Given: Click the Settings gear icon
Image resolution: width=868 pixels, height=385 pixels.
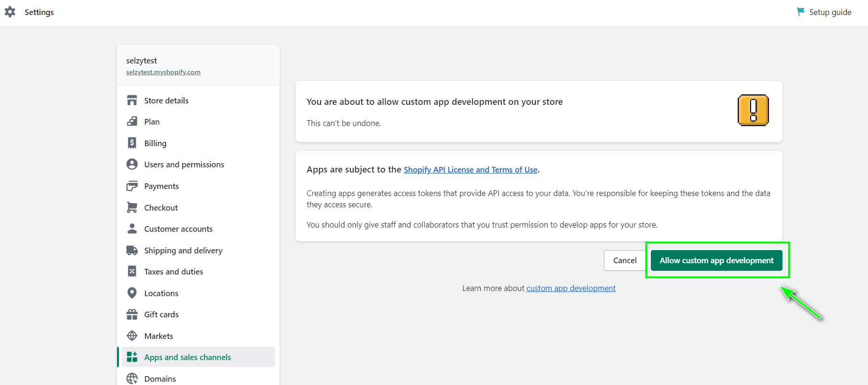Looking at the screenshot, I should (10, 12).
